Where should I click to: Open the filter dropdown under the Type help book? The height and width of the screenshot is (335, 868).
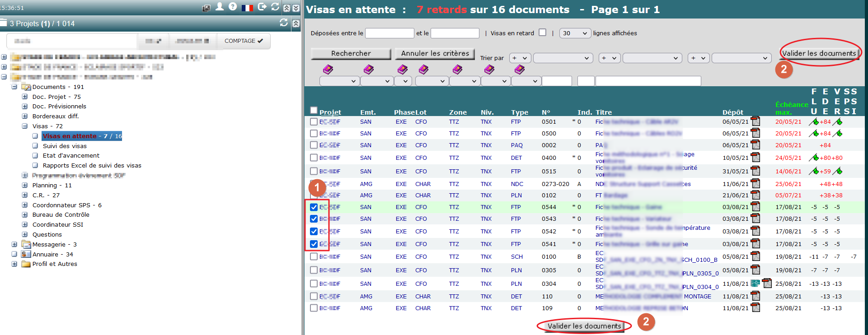tap(526, 81)
